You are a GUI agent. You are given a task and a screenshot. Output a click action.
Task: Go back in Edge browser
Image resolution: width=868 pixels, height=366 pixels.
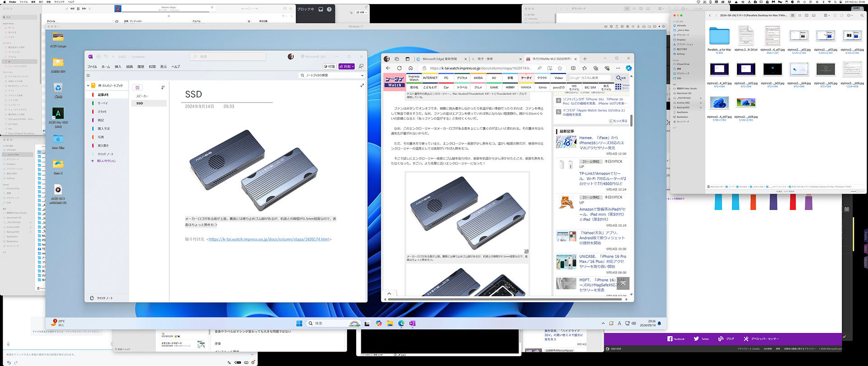[x=388, y=68]
